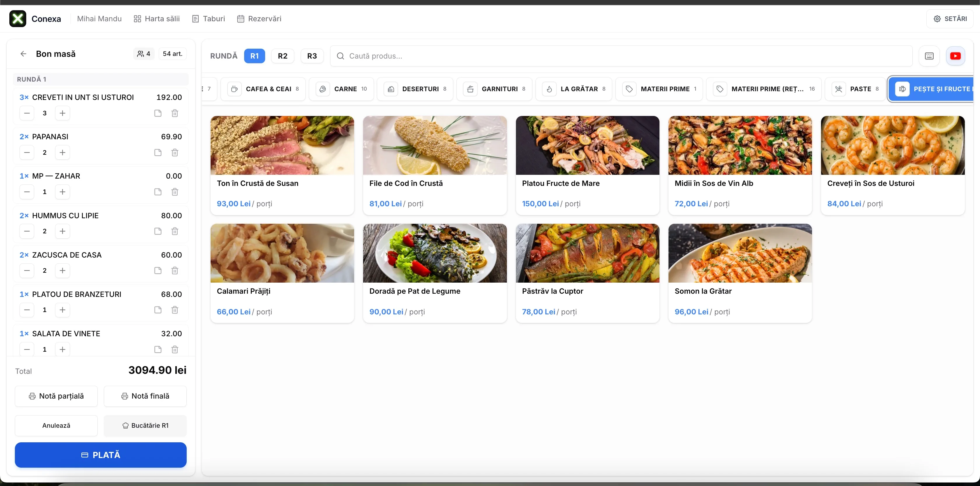The height and width of the screenshot is (486, 980).
Task: Add Somon la Grătar product
Action: [x=740, y=273]
